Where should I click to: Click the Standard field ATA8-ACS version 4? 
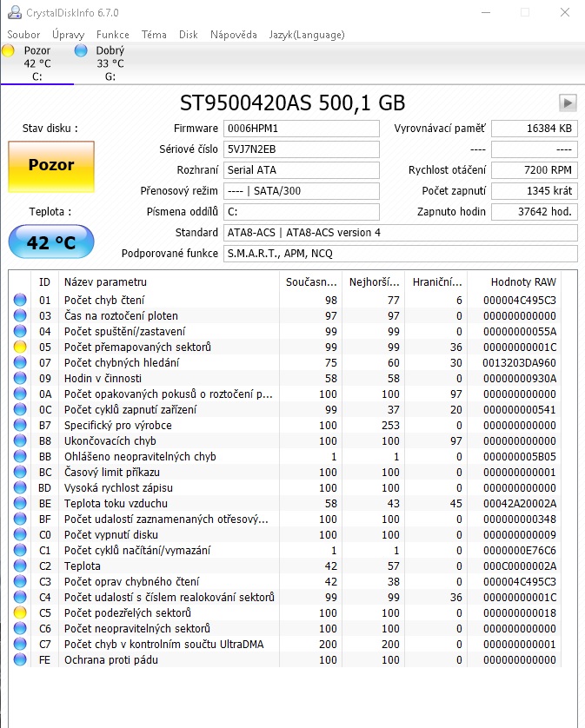[x=401, y=233]
